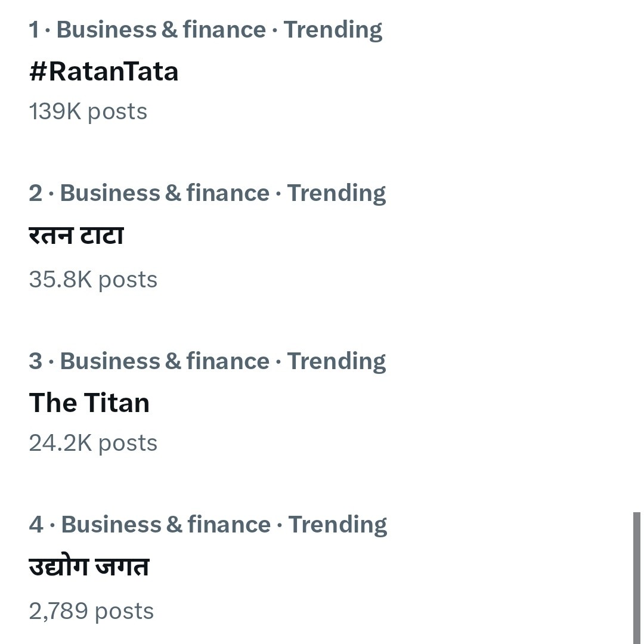Click 'Trending' label on third trend
The image size is (644, 644).
tap(336, 361)
